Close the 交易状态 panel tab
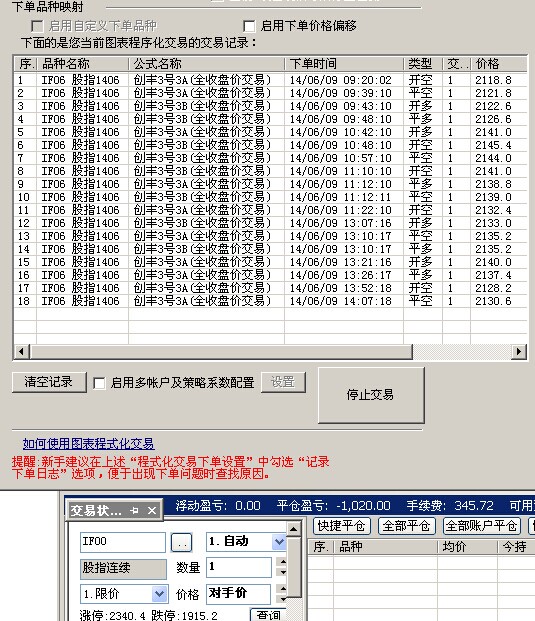The image size is (535, 621). pyautogui.click(x=152, y=511)
